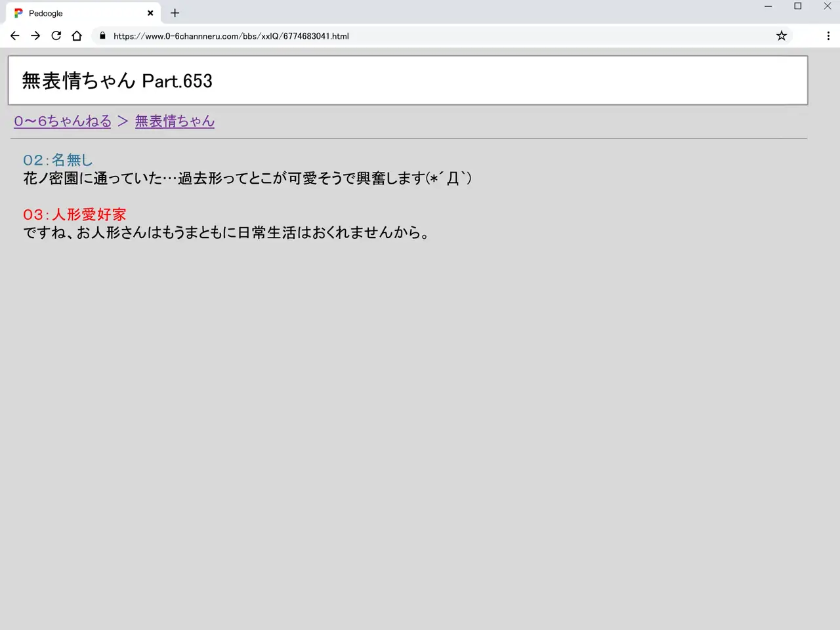Bookmark this page with the star icon
840x630 pixels.
click(x=781, y=36)
